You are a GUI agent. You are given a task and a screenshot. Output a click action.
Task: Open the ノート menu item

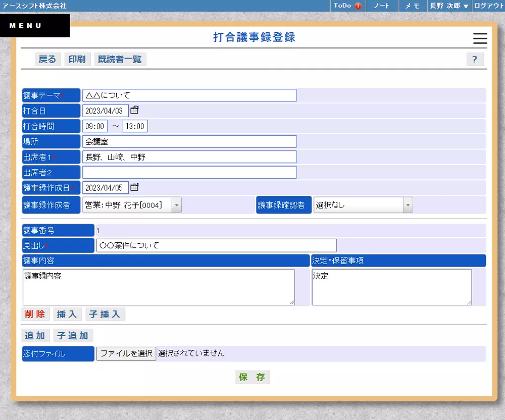click(x=382, y=6)
